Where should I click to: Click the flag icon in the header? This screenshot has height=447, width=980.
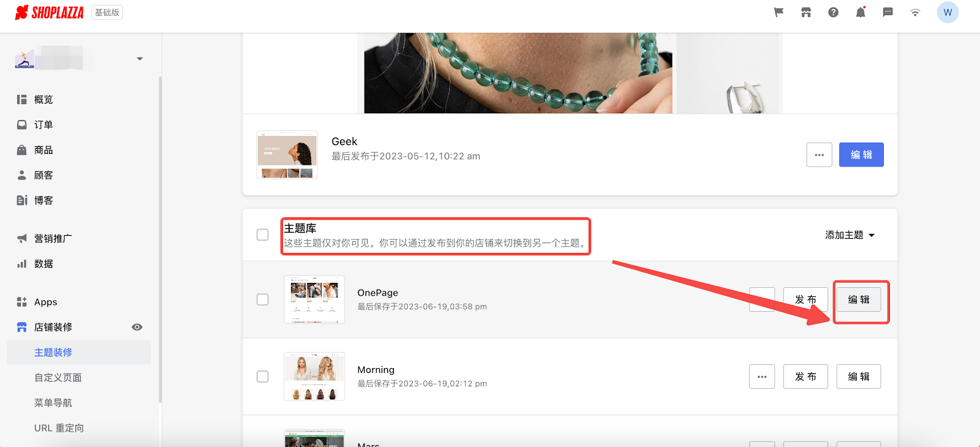(x=779, y=12)
